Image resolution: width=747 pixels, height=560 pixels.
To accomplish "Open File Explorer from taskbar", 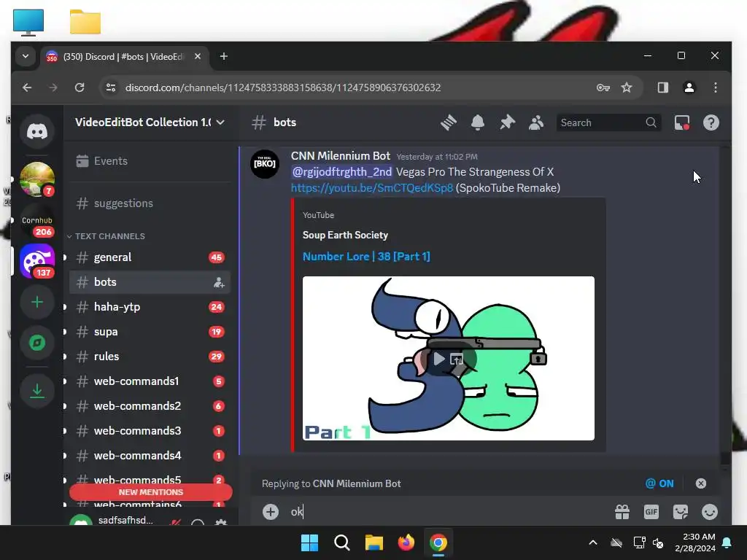I will pos(374,542).
